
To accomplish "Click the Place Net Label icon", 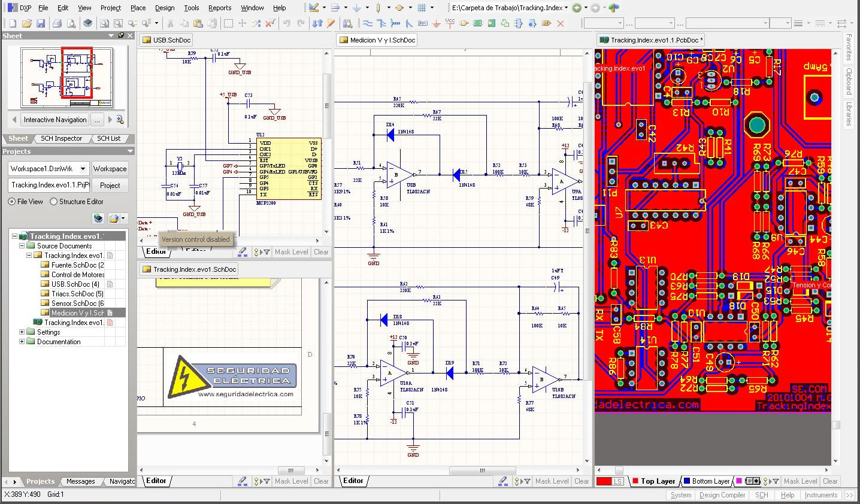I will coord(422,23).
